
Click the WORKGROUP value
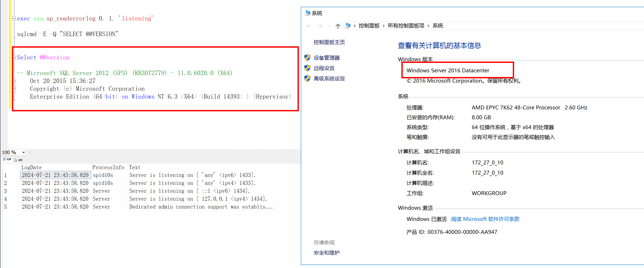(489, 193)
